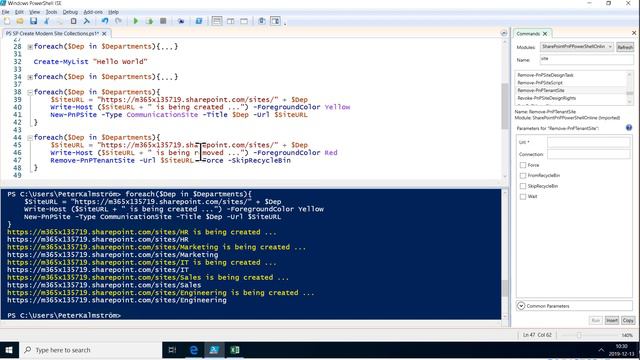Click the Open script folder icon
The height and width of the screenshot is (360, 640).
coord(20,21)
